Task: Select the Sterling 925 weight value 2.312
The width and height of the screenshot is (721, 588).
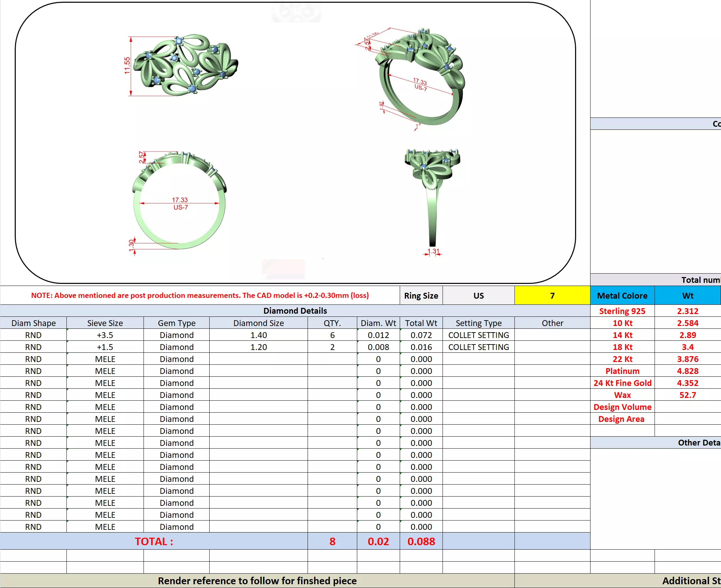Action: (x=687, y=311)
